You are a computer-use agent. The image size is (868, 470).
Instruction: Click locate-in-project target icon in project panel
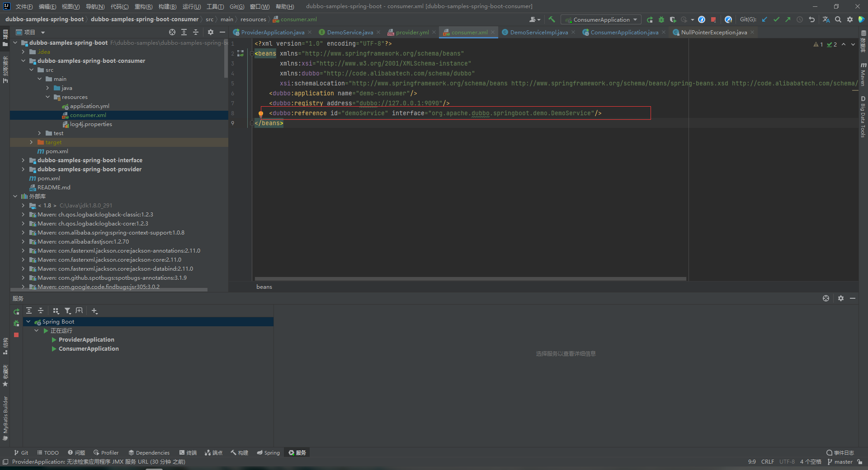point(172,32)
